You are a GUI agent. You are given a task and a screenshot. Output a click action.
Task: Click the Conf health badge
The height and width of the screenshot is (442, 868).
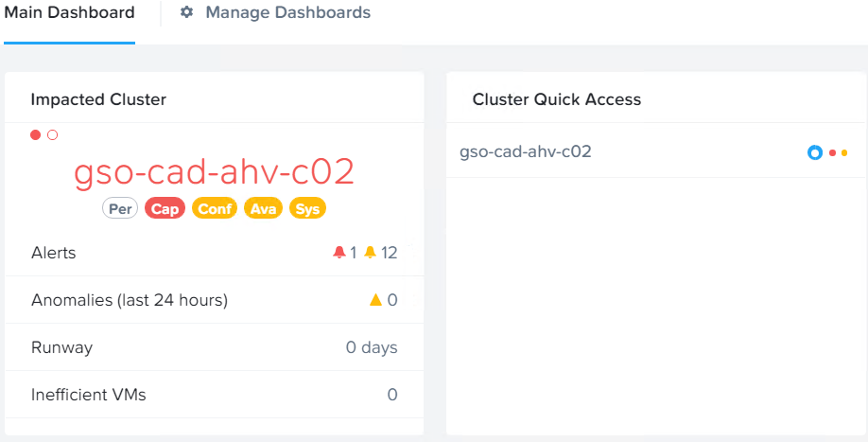tap(215, 209)
